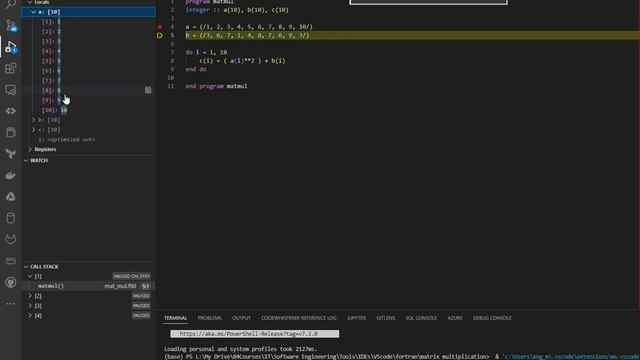Click the 'integer :: a(10), b(10), c(10)' declaration
This screenshot has width=640, height=360.
tap(237, 10)
